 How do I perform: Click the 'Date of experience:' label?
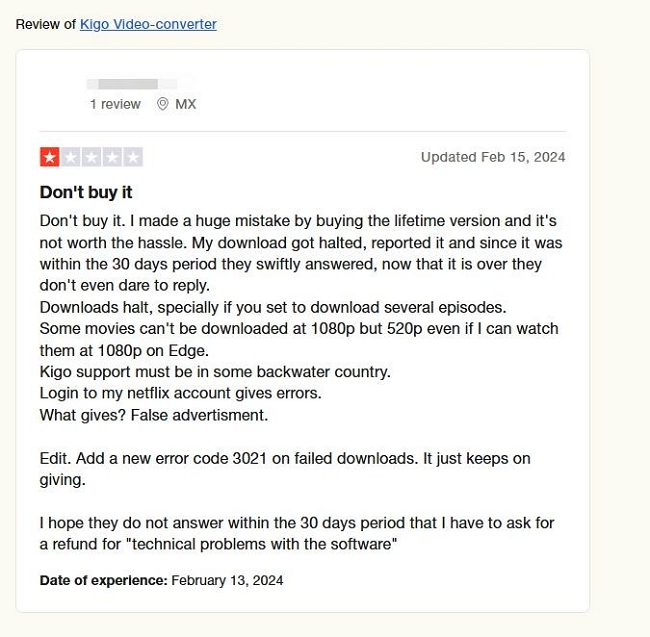point(104,580)
